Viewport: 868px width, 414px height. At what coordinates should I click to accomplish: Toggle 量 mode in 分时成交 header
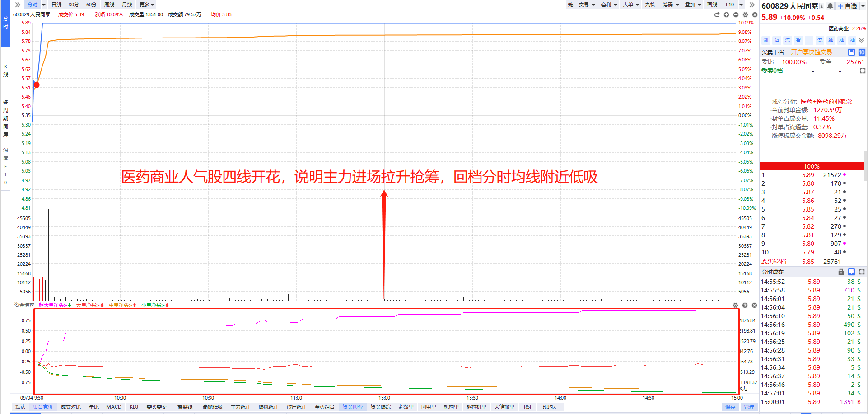pyautogui.click(x=851, y=272)
